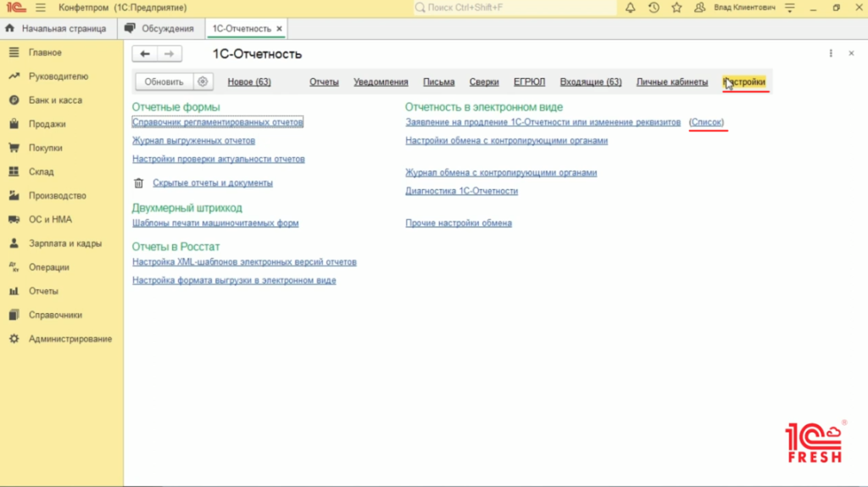Open Журнал выгруженных отчетов link
Viewport: 868px width, 487px height.
click(194, 141)
